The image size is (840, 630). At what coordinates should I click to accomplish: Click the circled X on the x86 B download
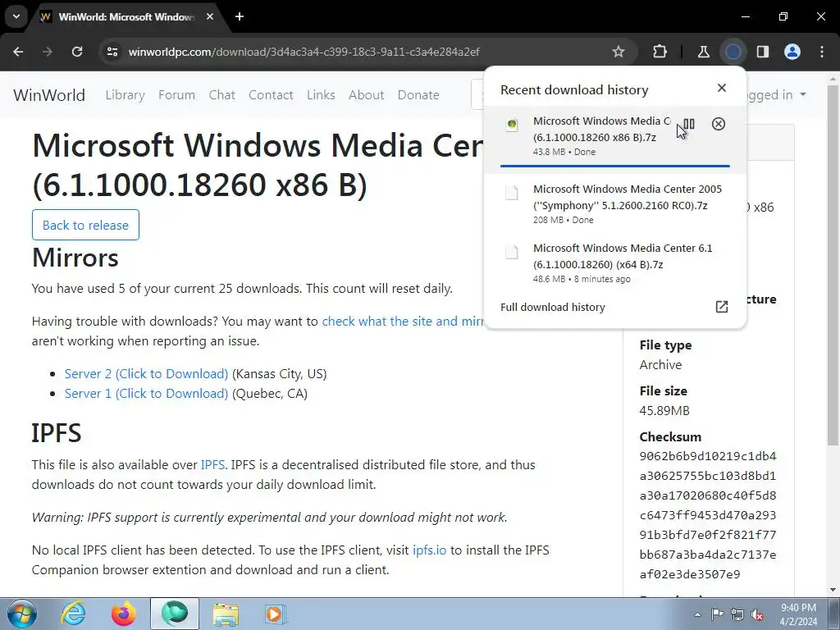point(719,125)
